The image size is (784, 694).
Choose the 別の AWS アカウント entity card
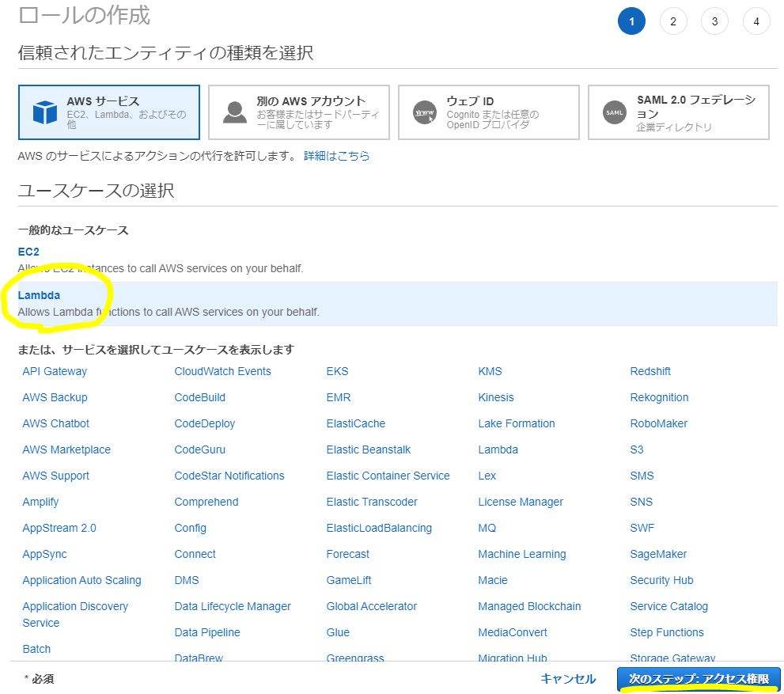[x=299, y=112]
